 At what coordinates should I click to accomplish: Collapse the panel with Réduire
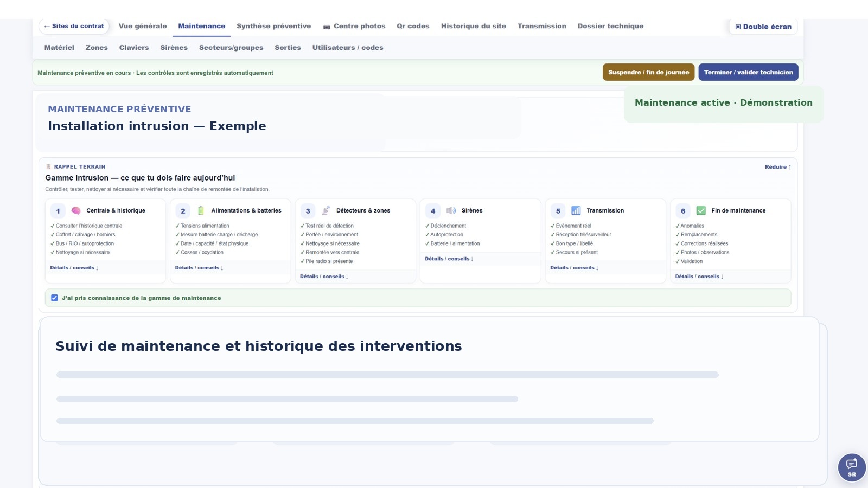tap(778, 167)
